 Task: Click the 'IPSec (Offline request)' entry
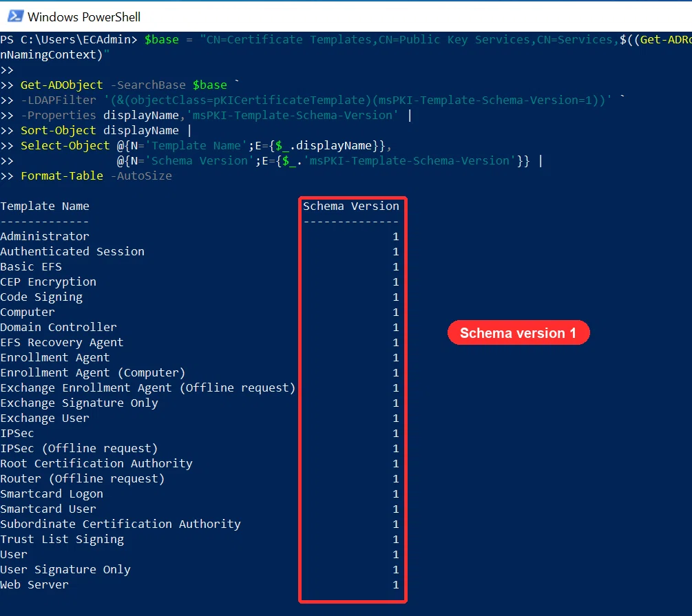[79, 448]
